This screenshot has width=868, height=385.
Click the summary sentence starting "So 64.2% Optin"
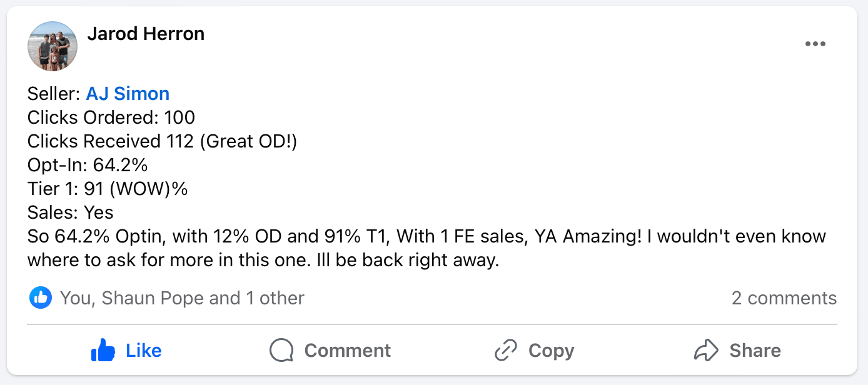426,237
